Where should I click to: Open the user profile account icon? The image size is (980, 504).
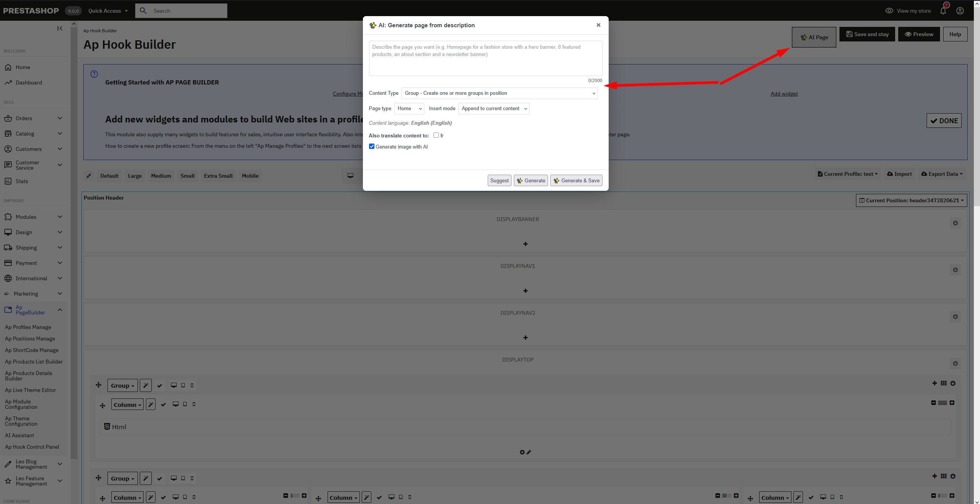pos(960,11)
